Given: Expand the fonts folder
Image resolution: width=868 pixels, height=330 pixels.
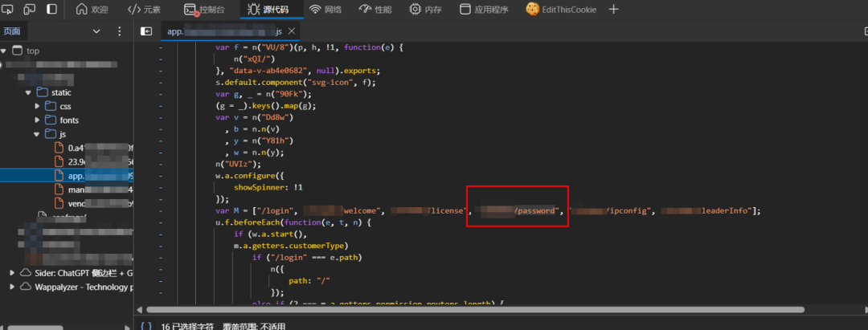Looking at the screenshot, I should tap(38, 120).
